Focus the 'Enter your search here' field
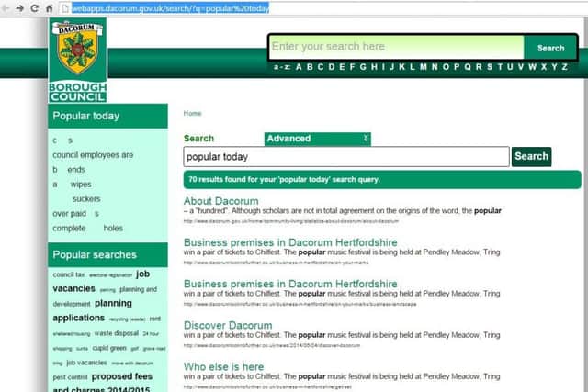Screen dimensions: 588x392 pyautogui.click(x=396, y=47)
